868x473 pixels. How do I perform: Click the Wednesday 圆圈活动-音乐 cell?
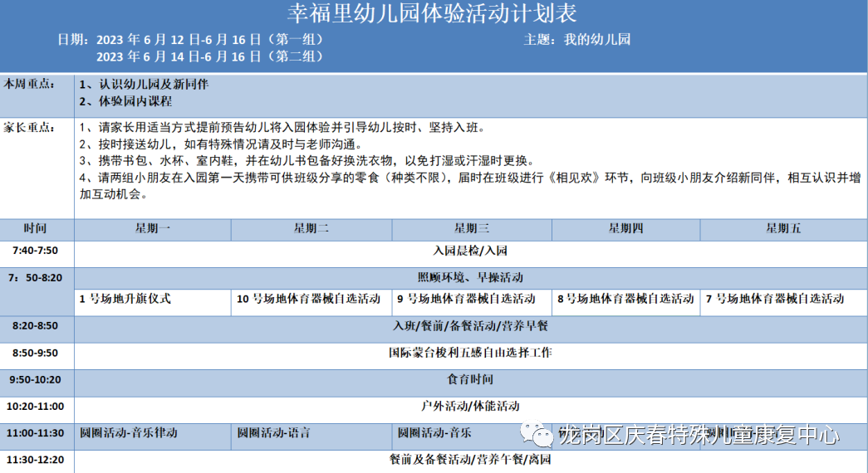tap(472, 437)
